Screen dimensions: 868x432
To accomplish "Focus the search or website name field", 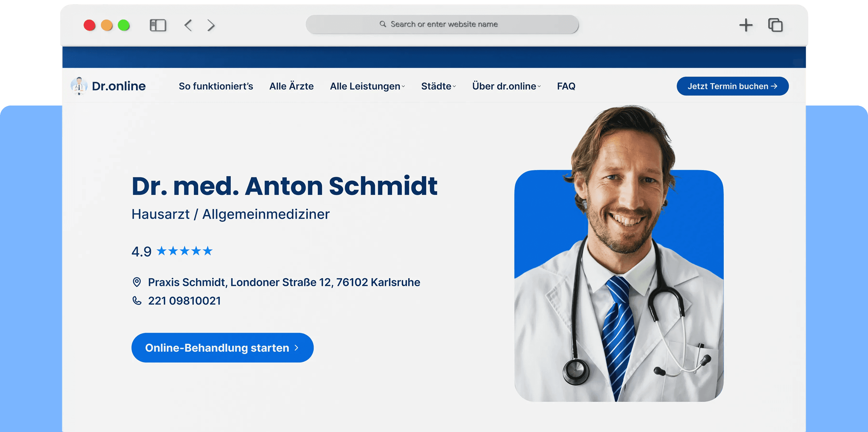I will pyautogui.click(x=442, y=24).
